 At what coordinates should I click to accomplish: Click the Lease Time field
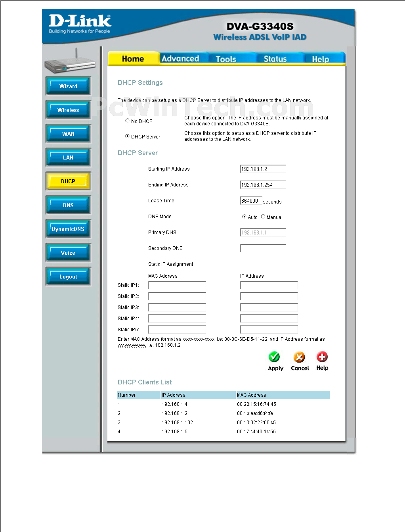click(251, 201)
